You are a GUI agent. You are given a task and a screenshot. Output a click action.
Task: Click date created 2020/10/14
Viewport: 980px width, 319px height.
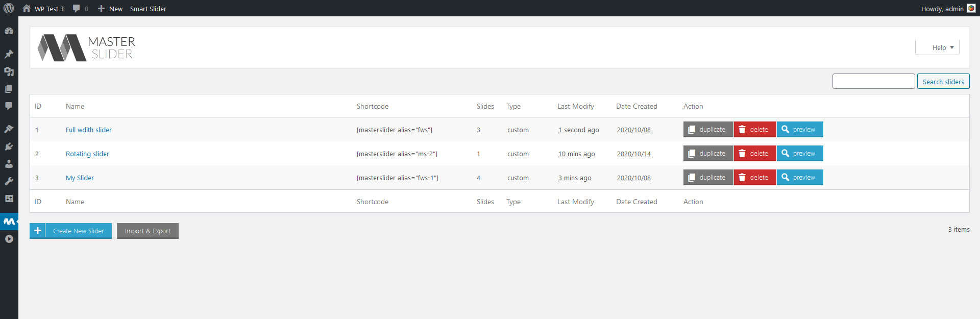(634, 154)
